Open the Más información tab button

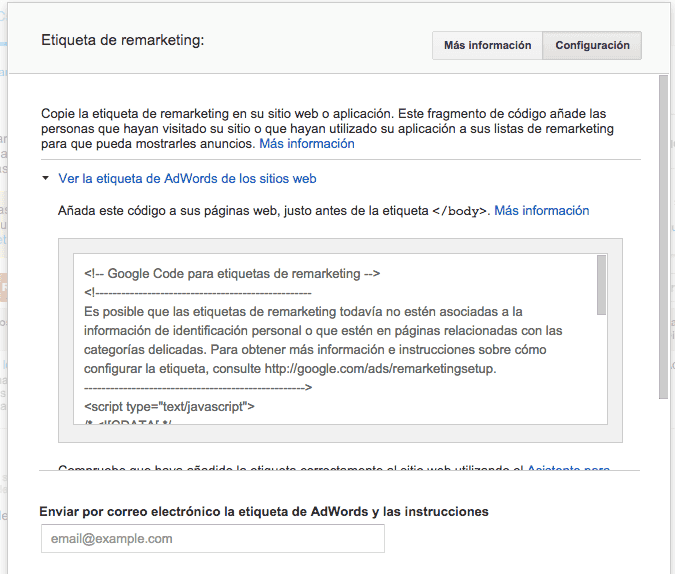click(x=487, y=45)
